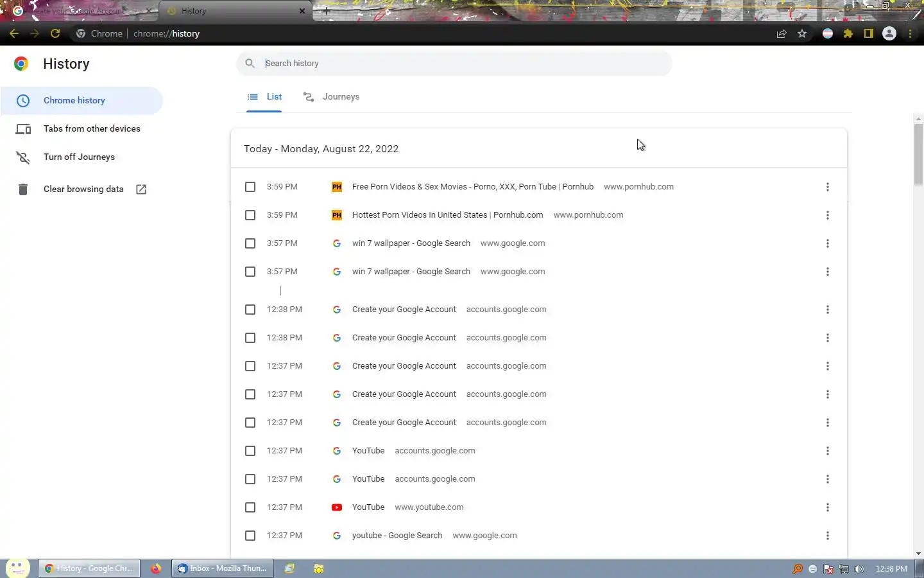Open the Chrome profile avatar menu
The width and height of the screenshot is (924, 578).
point(889,34)
